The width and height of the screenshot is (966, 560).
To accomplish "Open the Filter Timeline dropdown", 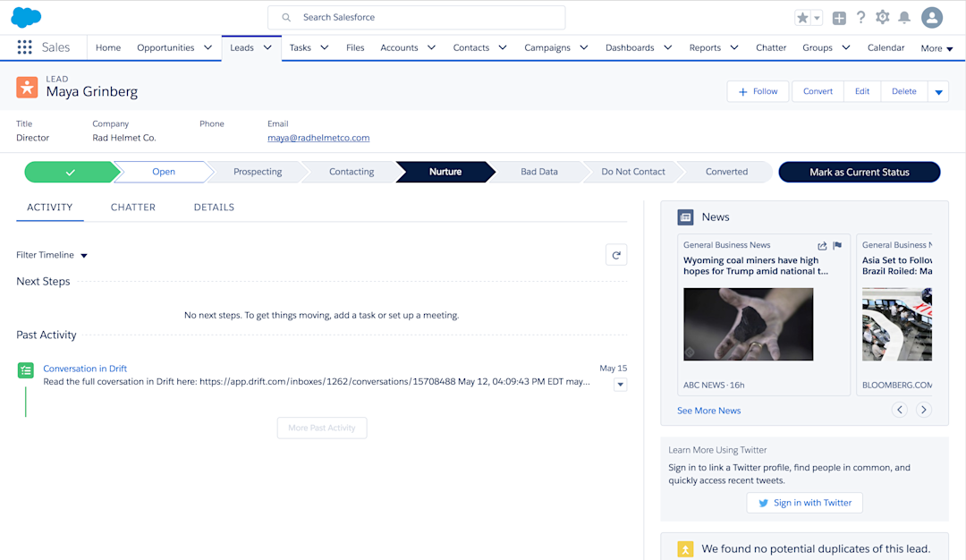I will pyautogui.click(x=52, y=255).
